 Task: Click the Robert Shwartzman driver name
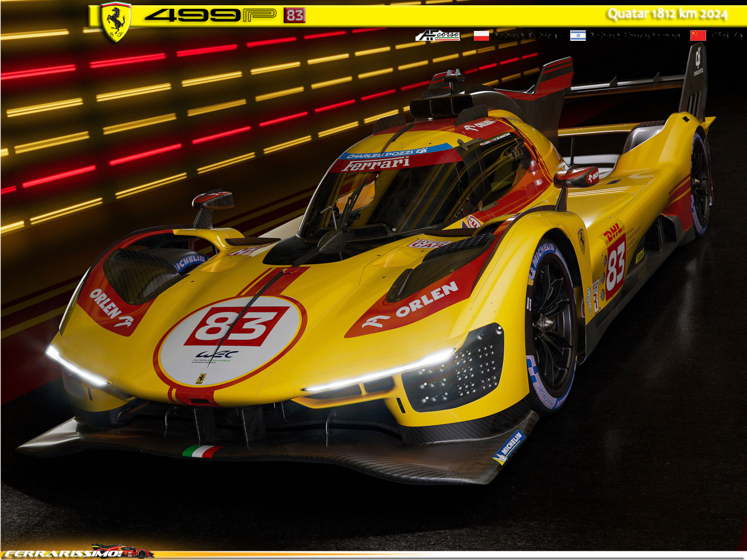point(634,36)
